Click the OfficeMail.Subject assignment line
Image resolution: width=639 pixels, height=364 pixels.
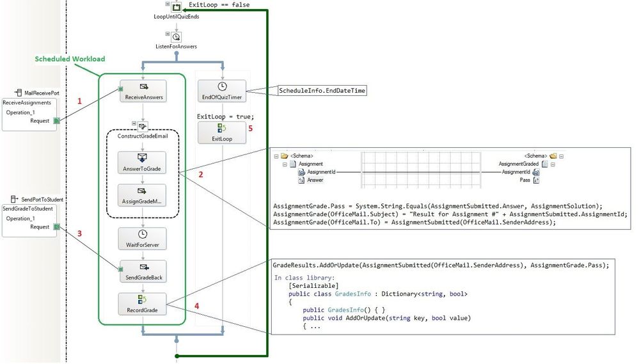pyautogui.click(x=450, y=214)
